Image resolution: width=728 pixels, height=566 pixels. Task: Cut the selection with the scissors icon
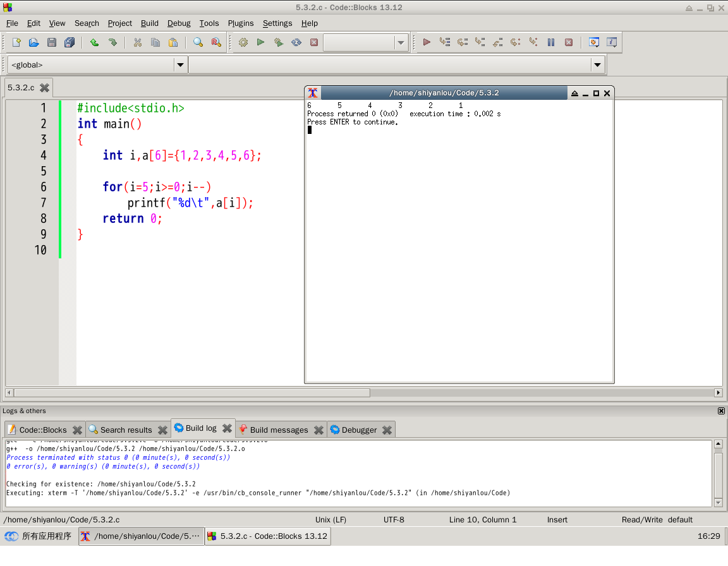pos(137,43)
